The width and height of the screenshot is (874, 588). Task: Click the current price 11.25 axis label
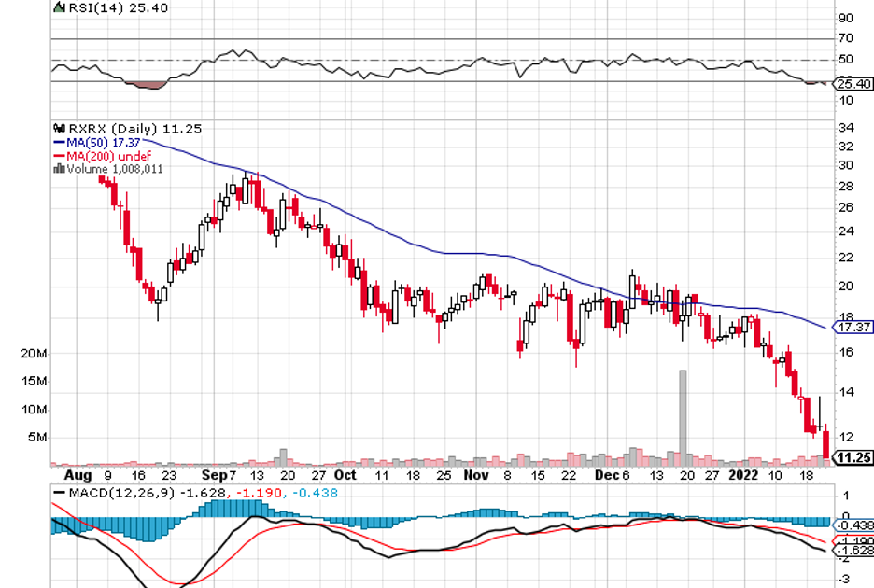[x=853, y=457]
